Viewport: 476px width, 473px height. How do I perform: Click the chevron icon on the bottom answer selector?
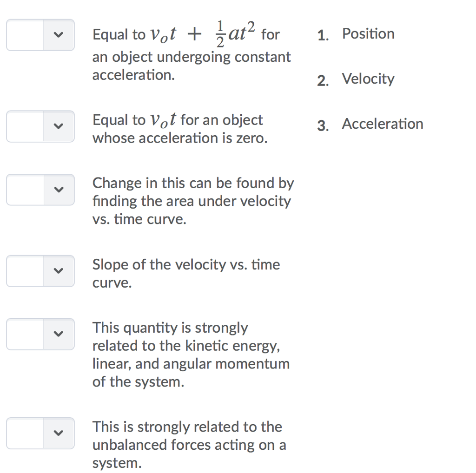click(x=59, y=433)
